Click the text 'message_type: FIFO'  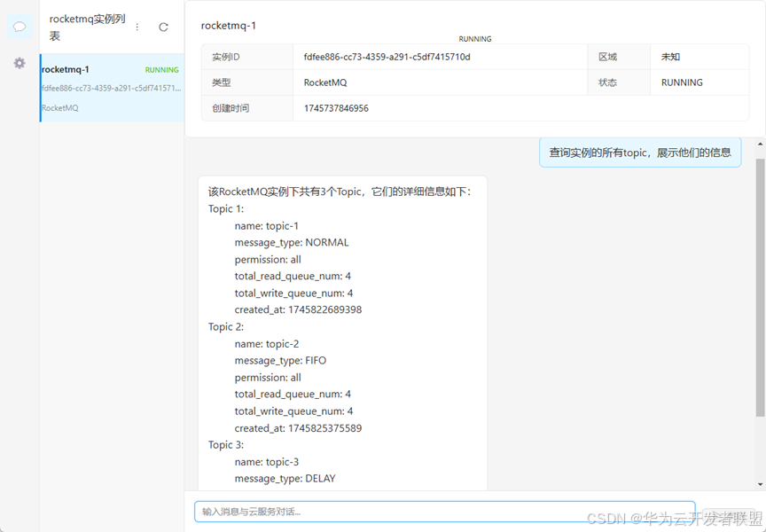coord(280,360)
